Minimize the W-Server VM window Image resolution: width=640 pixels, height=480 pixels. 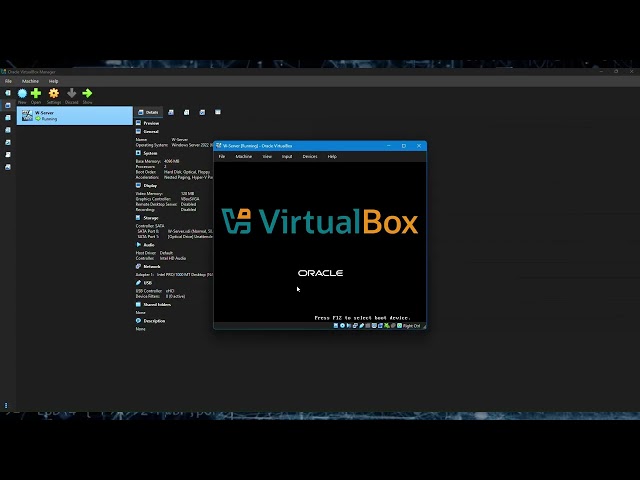coord(389,146)
